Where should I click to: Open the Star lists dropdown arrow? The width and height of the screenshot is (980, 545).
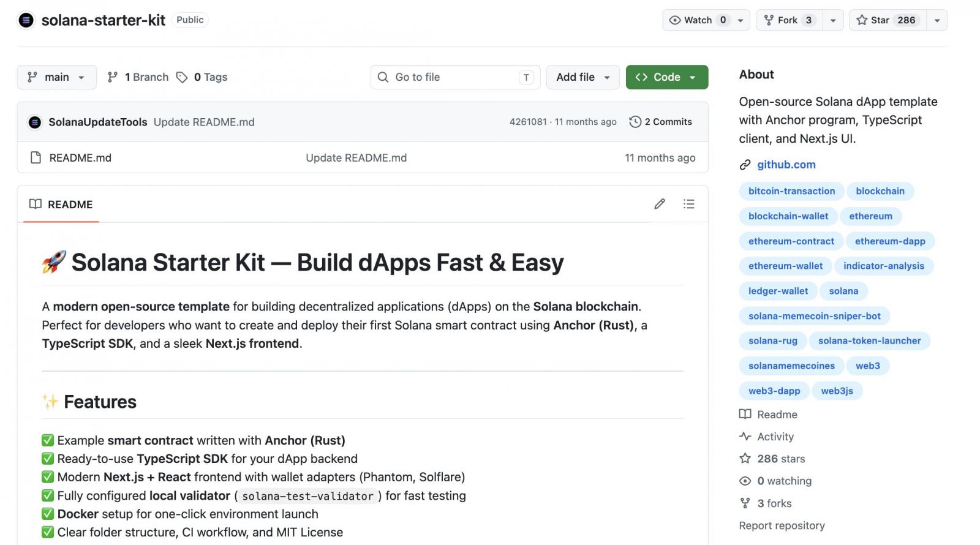coord(937,20)
